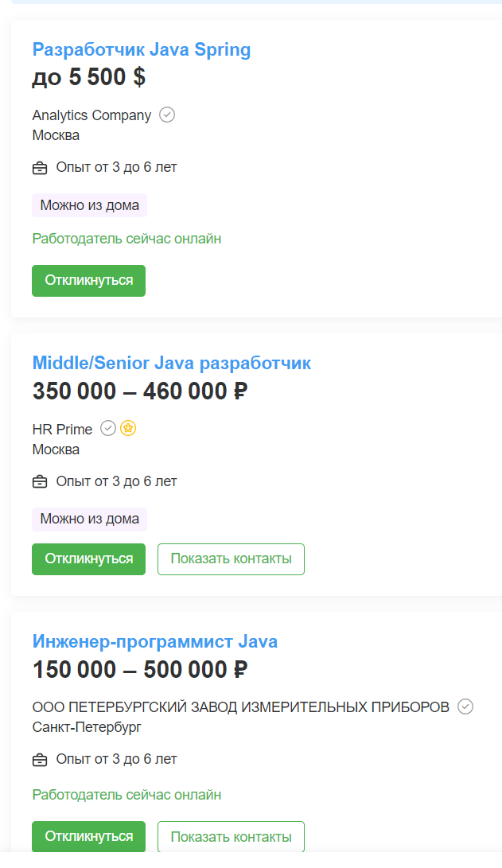Click verified checkmark icon beside Analytics Company
Viewport: 502px width, 868px height.
click(167, 115)
